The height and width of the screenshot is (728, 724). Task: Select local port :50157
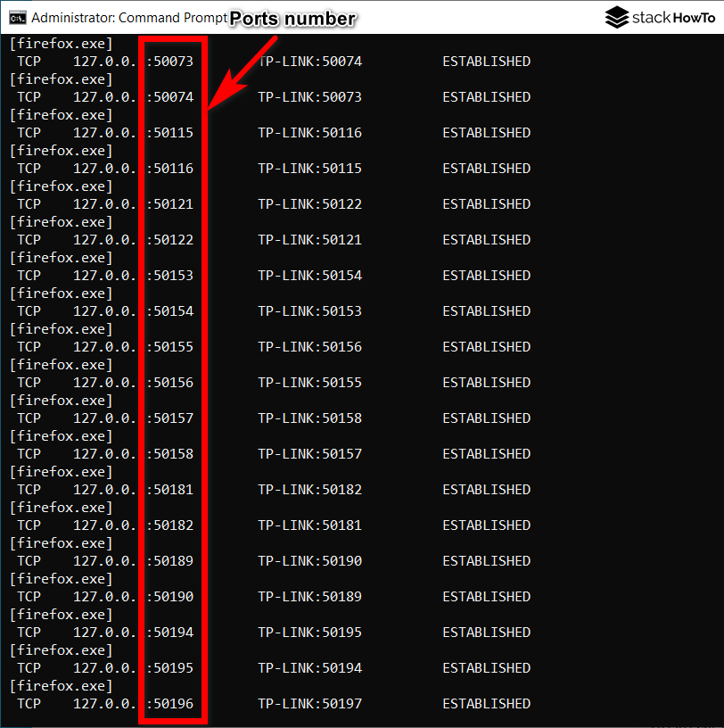coord(170,418)
